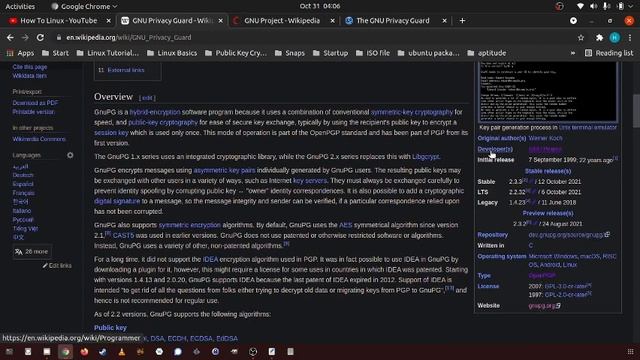Open the Wi-Fi network indicator
This screenshot has height=360, width=640.
tap(580, 7)
